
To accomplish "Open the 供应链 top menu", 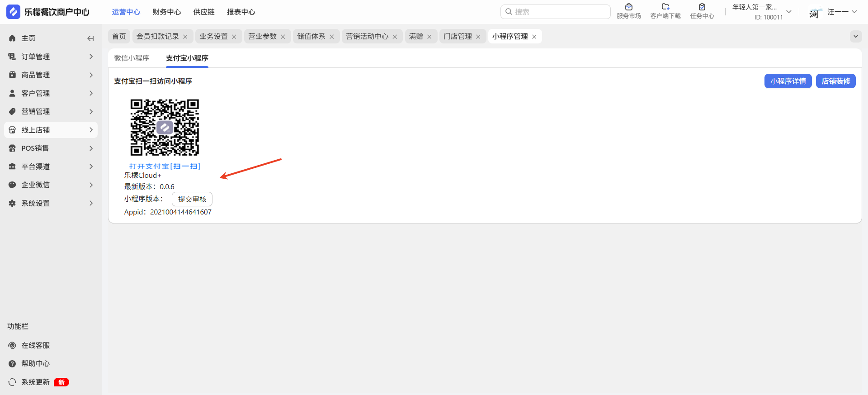I will click(204, 12).
